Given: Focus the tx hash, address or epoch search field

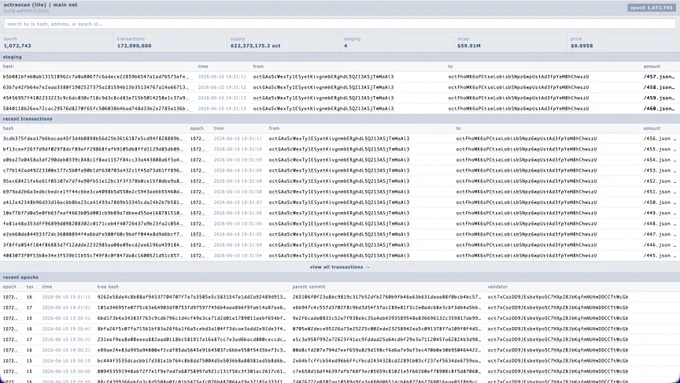Looking at the screenshot, I should pos(340,24).
